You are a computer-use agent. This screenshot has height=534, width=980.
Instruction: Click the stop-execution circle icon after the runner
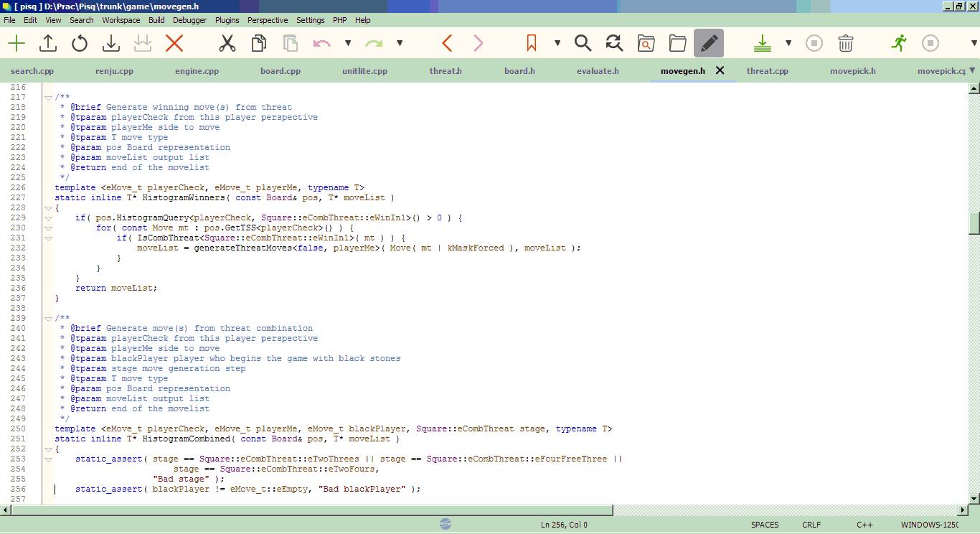coord(930,43)
